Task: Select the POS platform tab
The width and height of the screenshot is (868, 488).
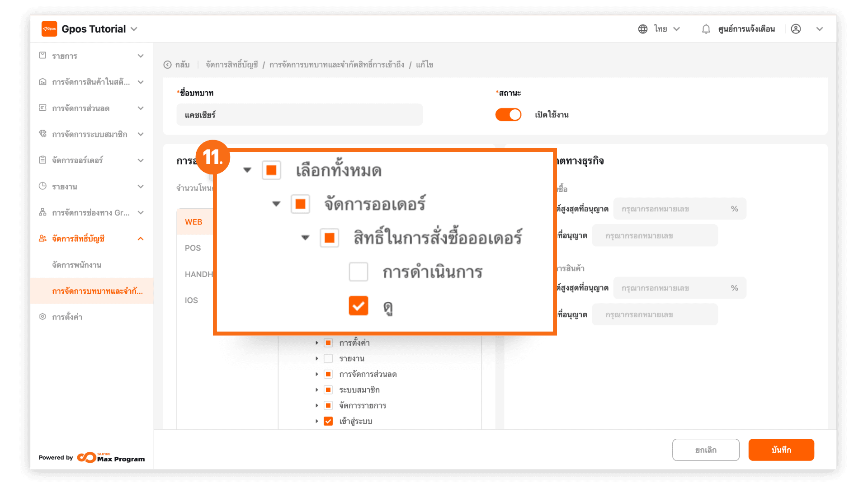Action: pyautogui.click(x=193, y=248)
